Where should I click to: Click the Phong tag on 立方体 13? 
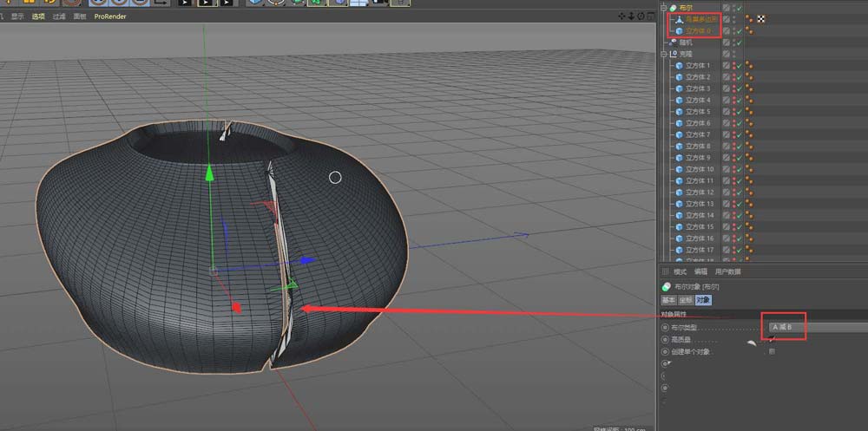pyautogui.click(x=749, y=204)
